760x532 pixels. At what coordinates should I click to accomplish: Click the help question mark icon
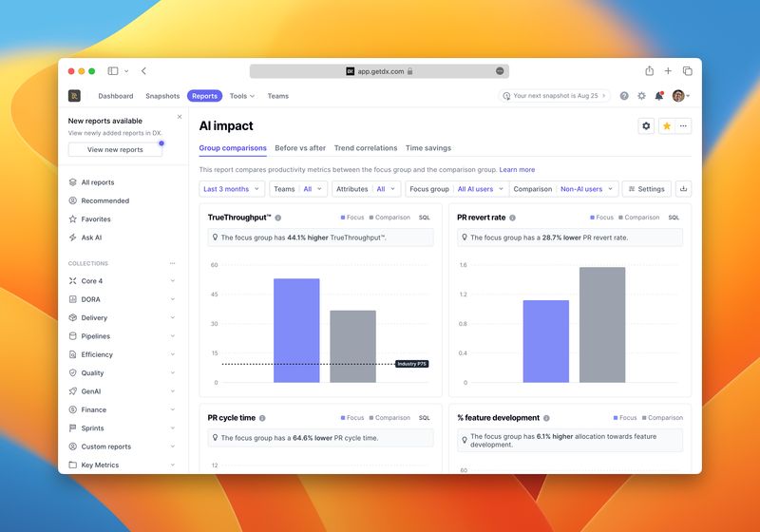[624, 96]
